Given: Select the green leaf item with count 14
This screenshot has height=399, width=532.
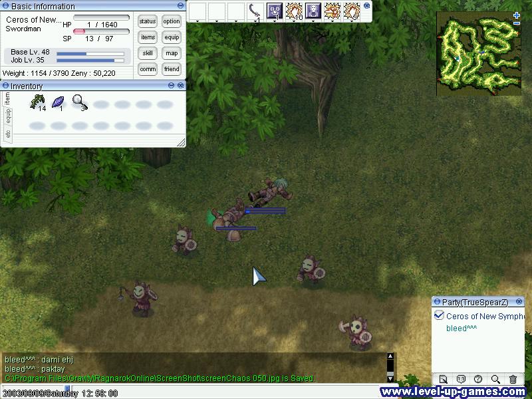Looking at the screenshot, I should [x=38, y=102].
